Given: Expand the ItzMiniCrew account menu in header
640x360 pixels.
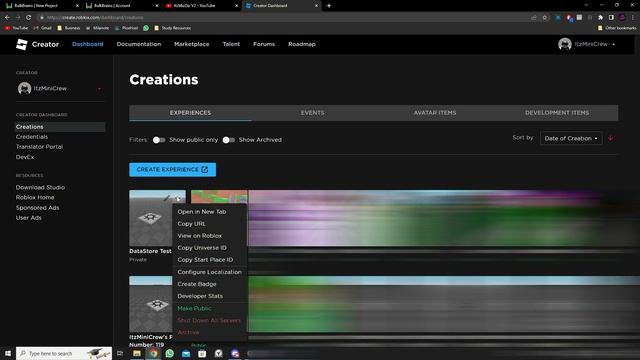Looking at the screenshot, I should pos(613,44).
